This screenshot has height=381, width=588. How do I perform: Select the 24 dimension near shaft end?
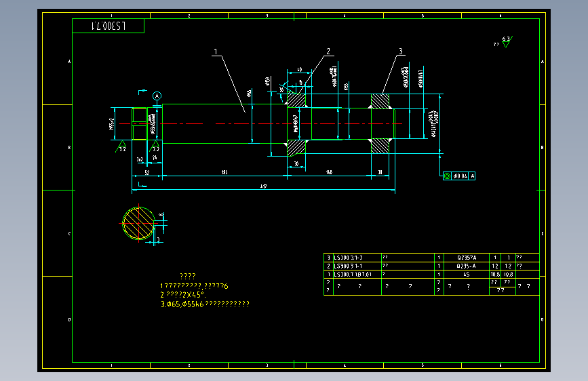pos(155,158)
